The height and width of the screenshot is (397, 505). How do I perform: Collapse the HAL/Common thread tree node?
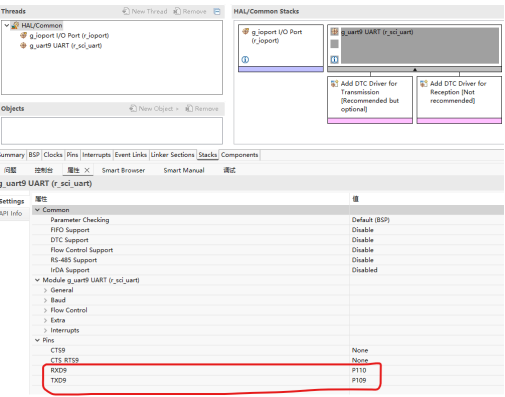(x=6, y=25)
